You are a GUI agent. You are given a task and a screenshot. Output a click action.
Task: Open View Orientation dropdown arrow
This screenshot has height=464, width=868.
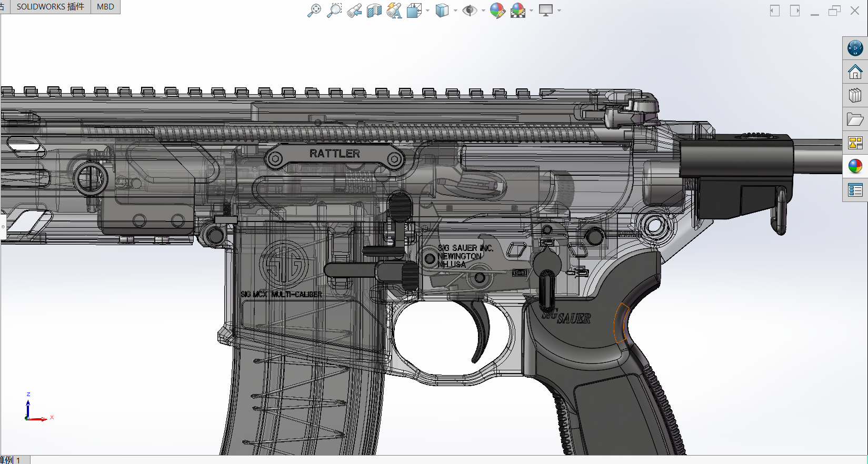427,11
